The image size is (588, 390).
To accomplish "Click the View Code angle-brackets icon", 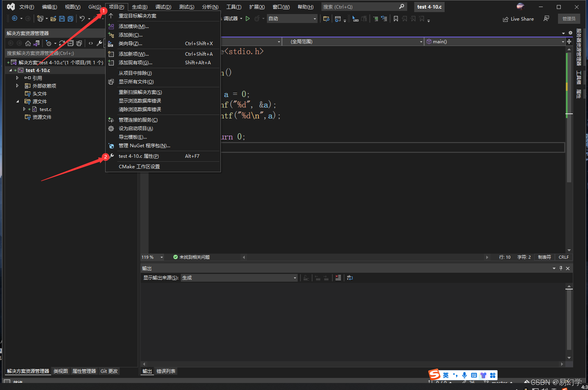I will coord(91,43).
